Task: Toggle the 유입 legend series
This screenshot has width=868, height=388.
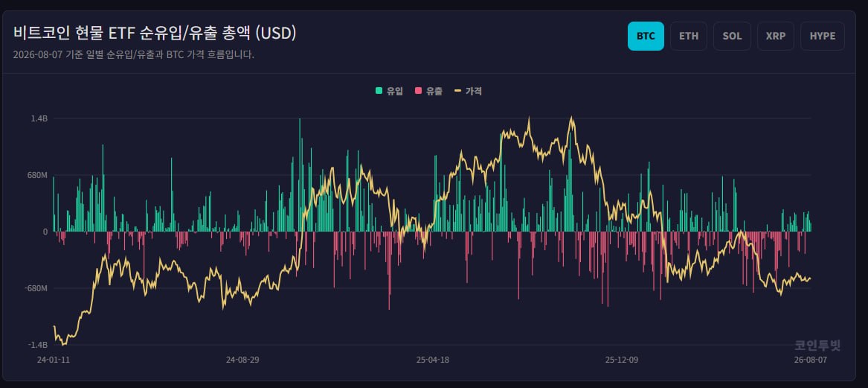Action: point(390,91)
